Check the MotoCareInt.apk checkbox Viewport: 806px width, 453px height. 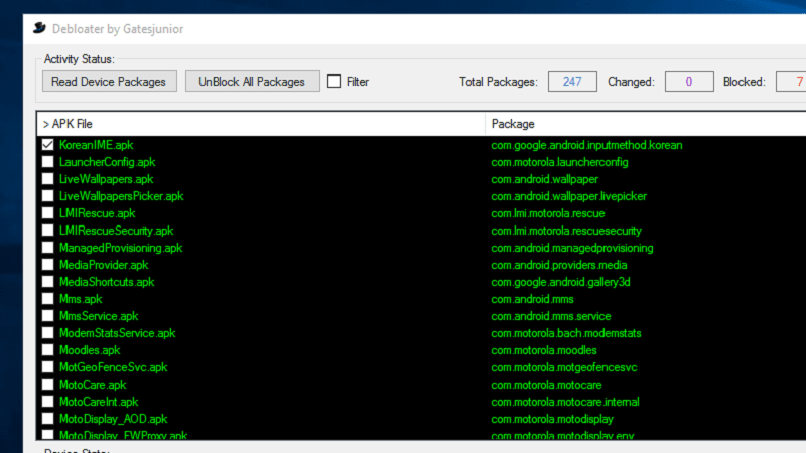click(47, 402)
